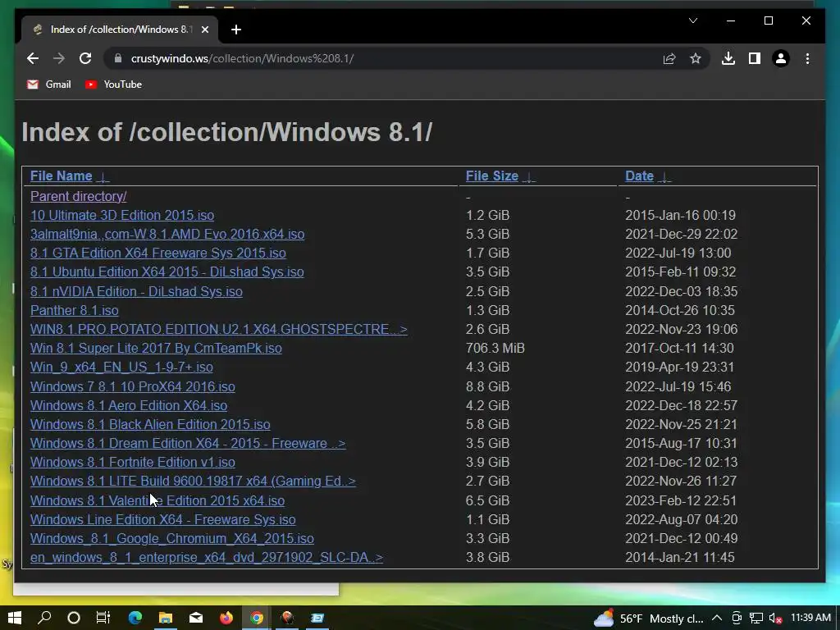
Task: Open en_windows_8_1_enterprise_x64_dvd link
Action: (x=206, y=557)
